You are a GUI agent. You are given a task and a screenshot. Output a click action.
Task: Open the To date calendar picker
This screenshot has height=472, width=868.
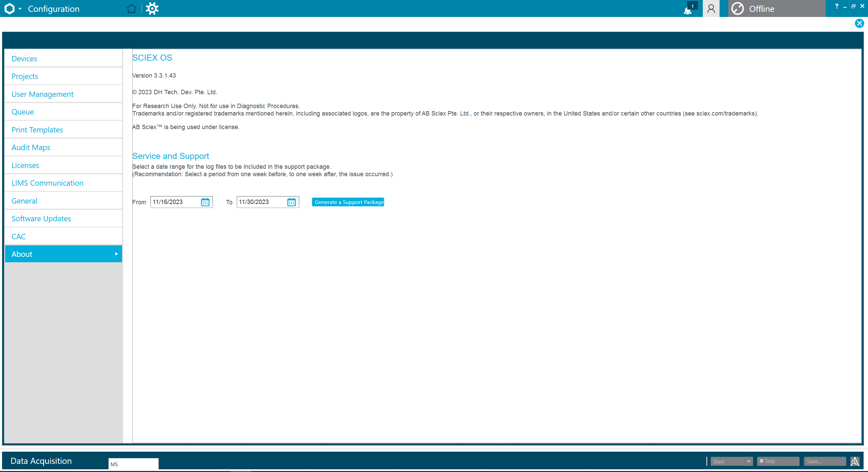pyautogui.click(x=292, y=202)
